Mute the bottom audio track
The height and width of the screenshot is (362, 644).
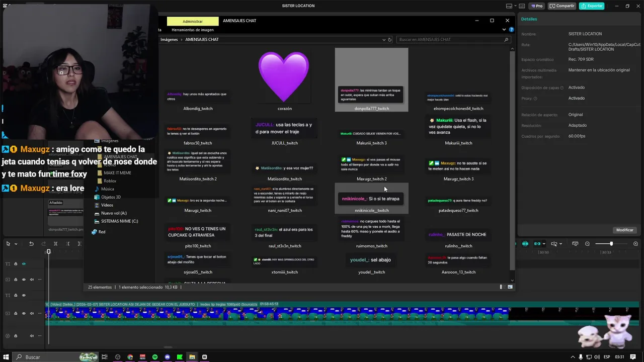(x=32, y=336)
